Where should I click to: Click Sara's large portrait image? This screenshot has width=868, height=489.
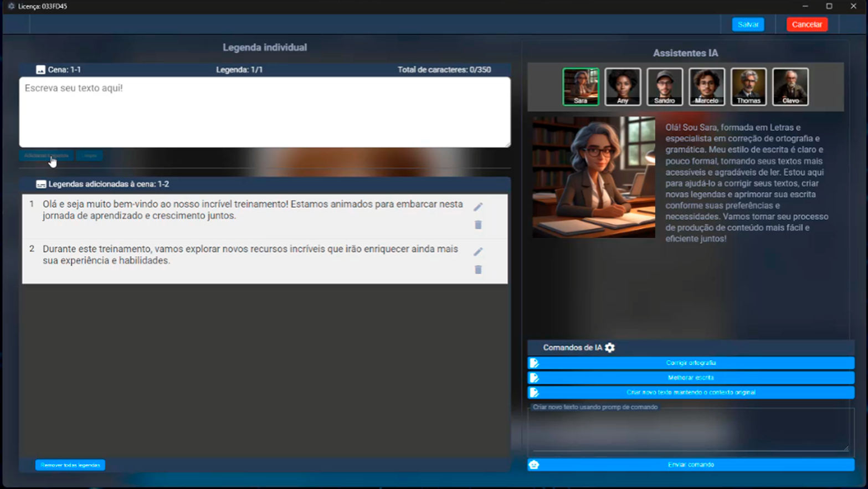tap(594, 177)
